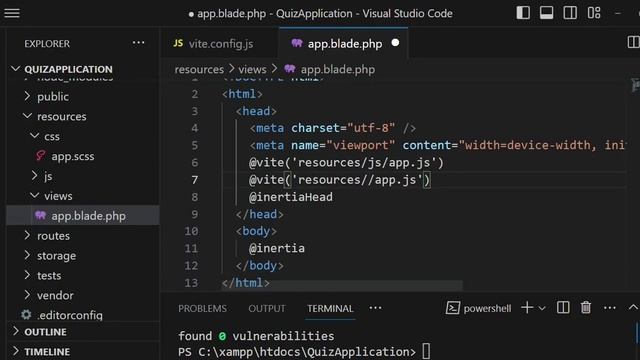Image resolution: width=640 pixels, height=360 pixels.
Task: Click the @inertia directive on line 11
Action: (x=277, y=249)
